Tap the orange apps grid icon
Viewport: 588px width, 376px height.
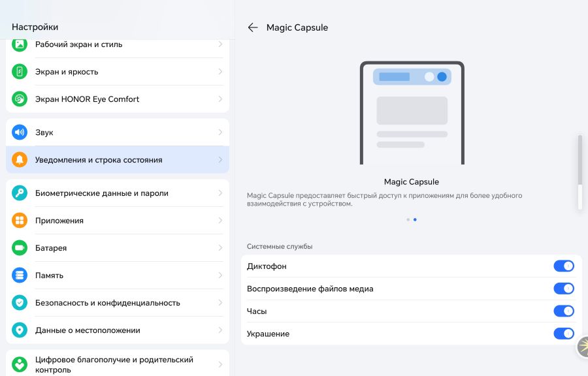20,220
